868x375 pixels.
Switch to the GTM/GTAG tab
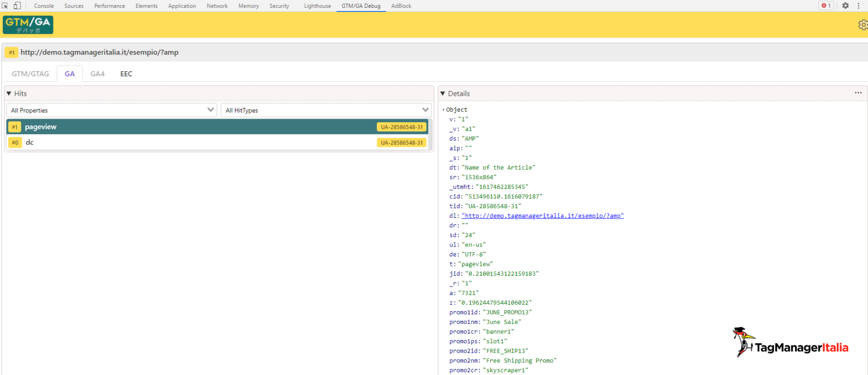tap(31, 74)
